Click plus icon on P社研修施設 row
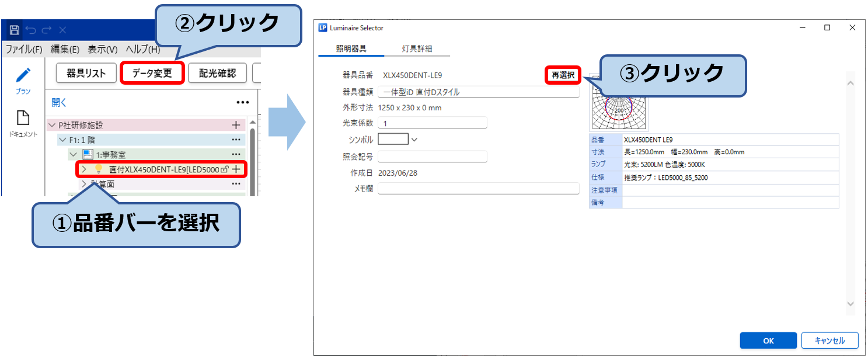 click(236, 125)
